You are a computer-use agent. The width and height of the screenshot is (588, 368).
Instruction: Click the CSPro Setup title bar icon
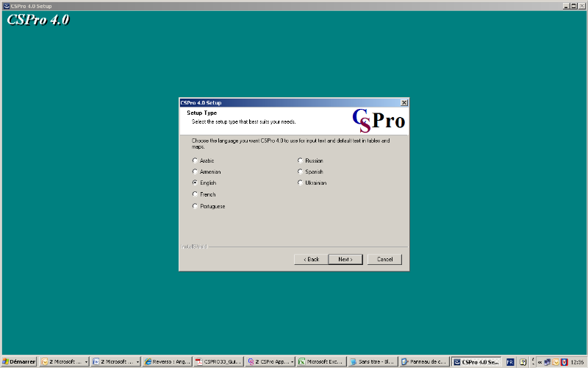[x=7, y=6]
